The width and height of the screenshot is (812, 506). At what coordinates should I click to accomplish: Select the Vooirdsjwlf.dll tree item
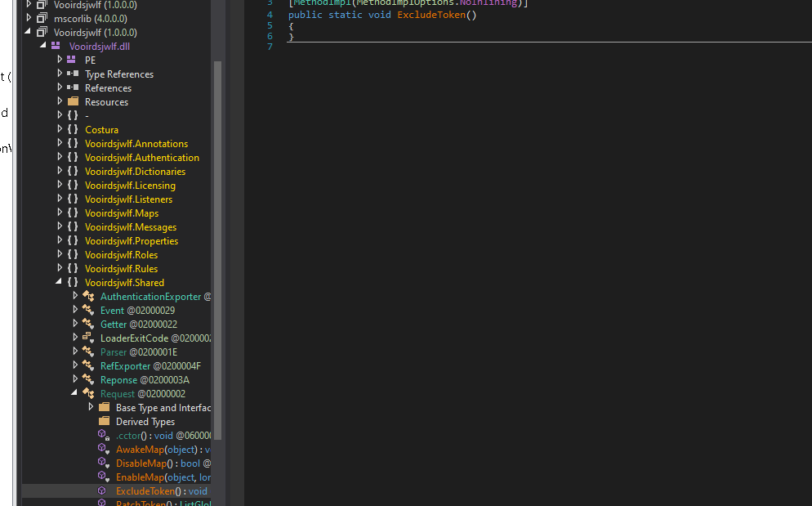[100, 47]
